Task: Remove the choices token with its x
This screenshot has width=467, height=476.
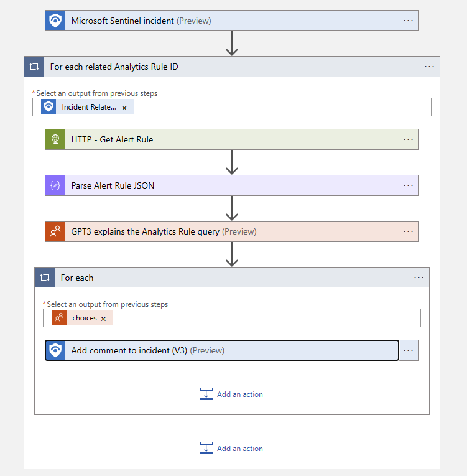Action: [x=103, y=319]
